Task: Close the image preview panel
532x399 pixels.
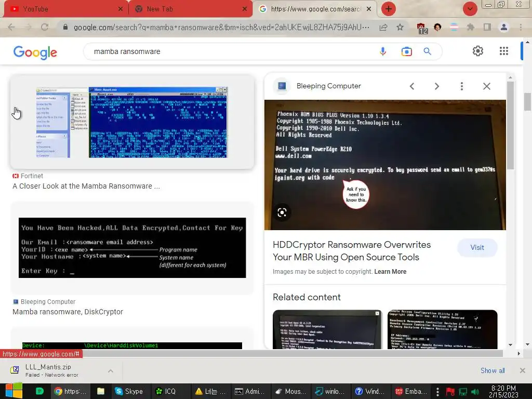Action: pos(486,86)
